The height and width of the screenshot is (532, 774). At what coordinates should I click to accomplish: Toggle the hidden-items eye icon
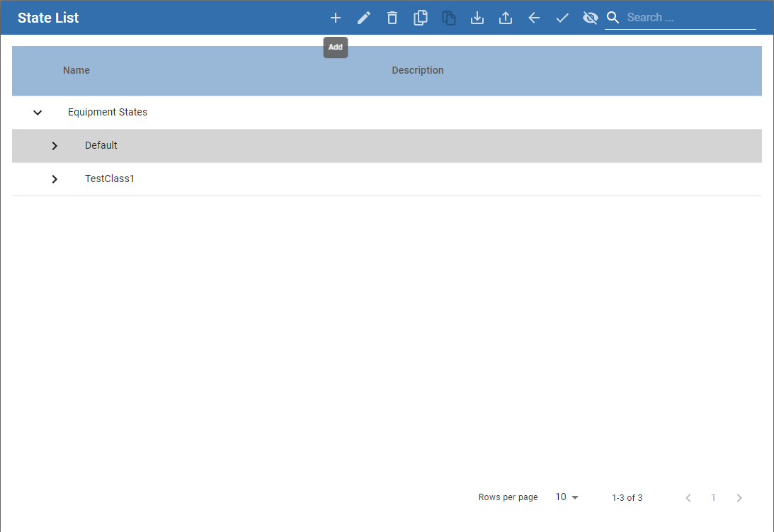tap(591, 18)
